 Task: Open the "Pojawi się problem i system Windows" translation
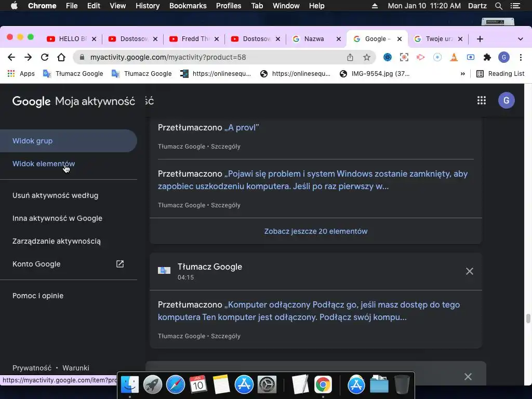click(312, 180)
